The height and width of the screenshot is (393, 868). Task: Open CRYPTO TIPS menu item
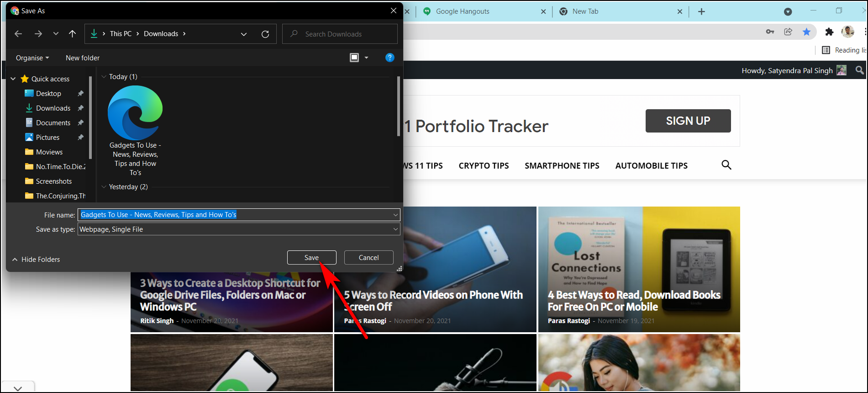(x=484, y=166)
